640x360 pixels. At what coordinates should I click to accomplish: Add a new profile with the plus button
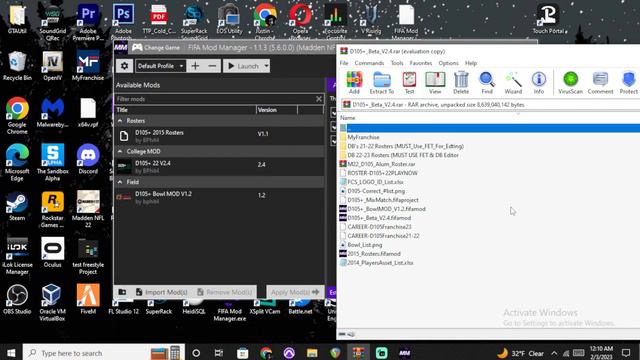click(196, 66)
